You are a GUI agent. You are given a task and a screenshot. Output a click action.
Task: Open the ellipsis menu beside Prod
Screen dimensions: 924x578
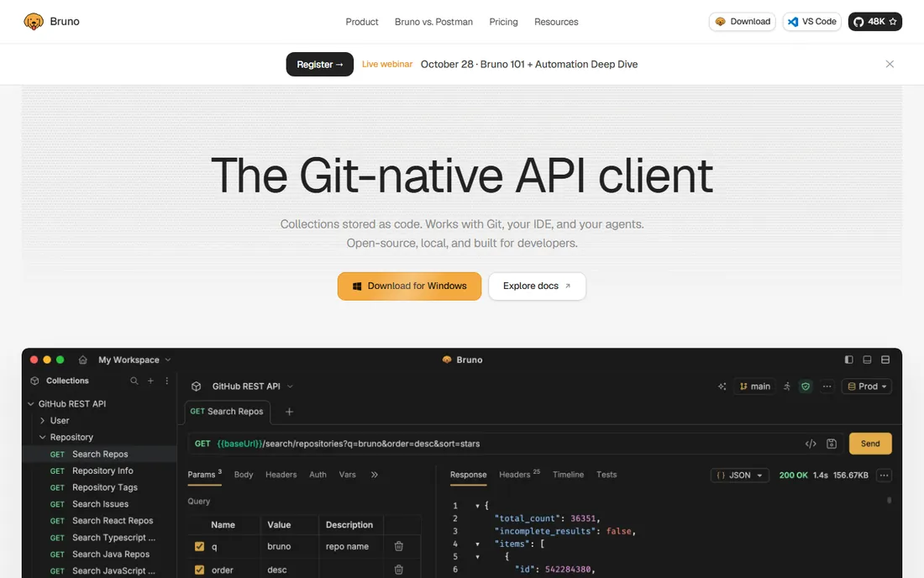coord(827,386)
